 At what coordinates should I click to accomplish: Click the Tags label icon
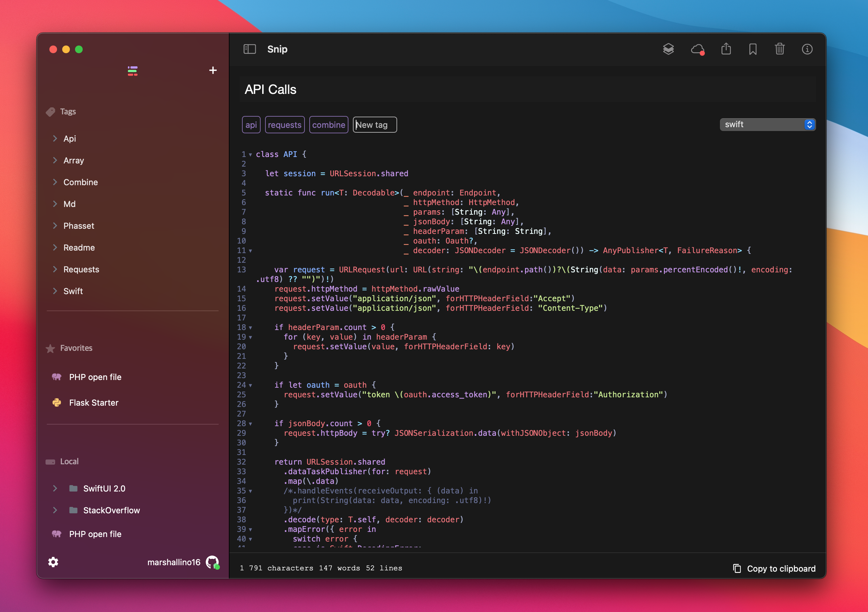[x=51, y=112]
